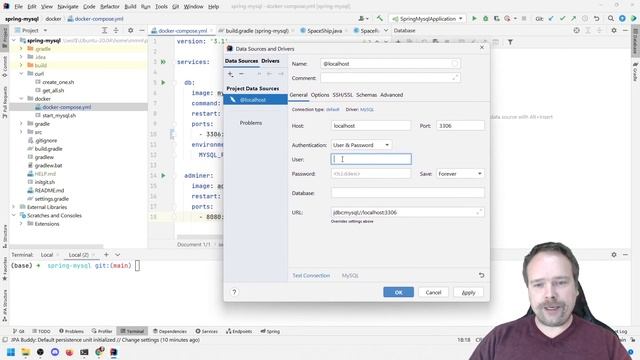
Task: Expand the Comment field with arrows icon
Action: 455,78
